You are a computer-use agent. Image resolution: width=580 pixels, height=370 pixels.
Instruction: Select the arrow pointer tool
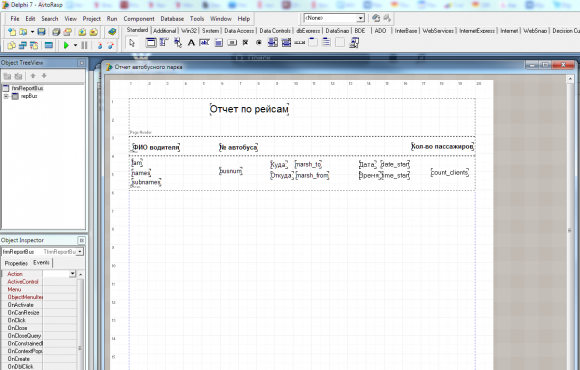[132, 43]
